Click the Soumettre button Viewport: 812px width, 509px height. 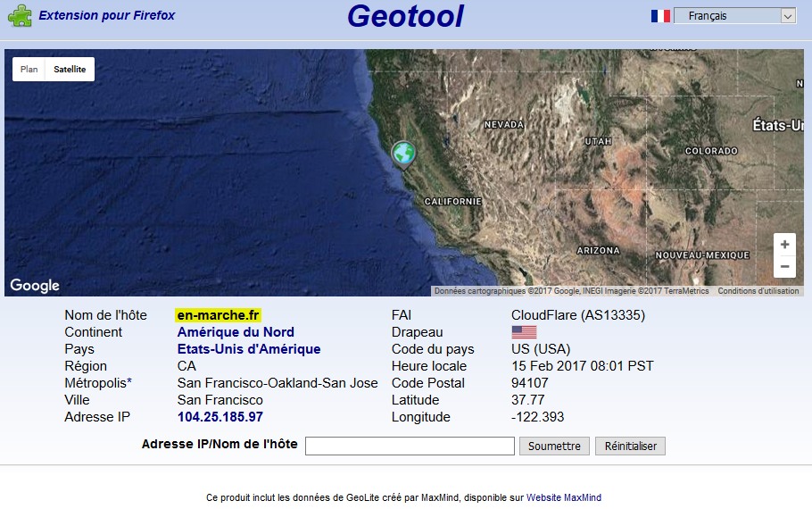554,446
